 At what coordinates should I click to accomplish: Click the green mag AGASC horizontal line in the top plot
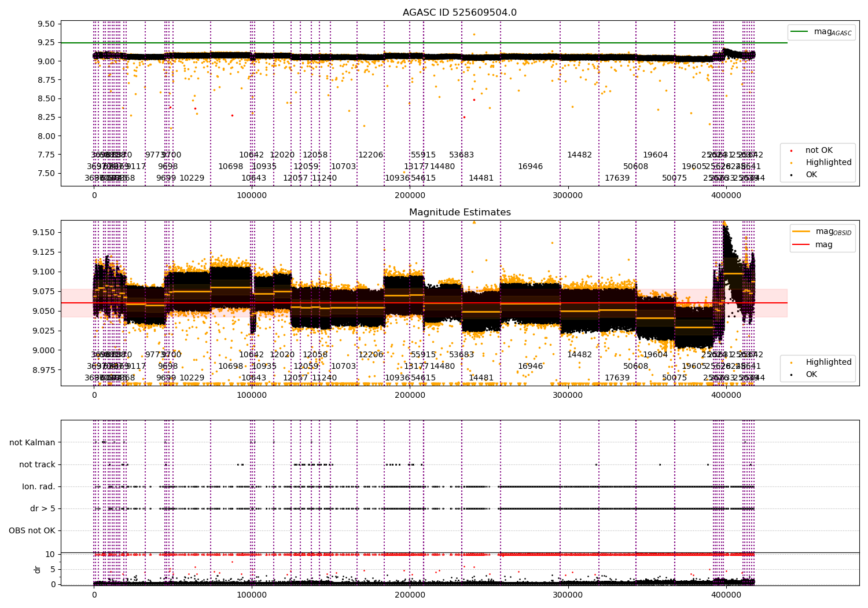pyautogui.click(x=424, y=43)
